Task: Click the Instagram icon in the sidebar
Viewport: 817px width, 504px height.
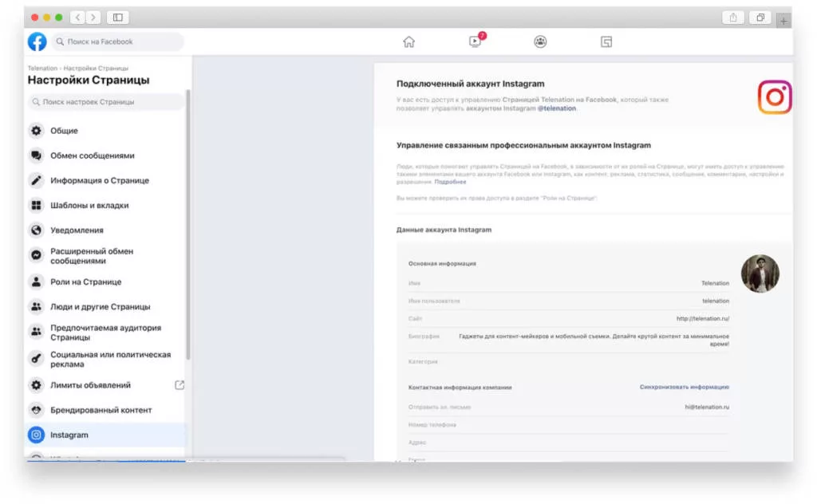Action: click(36, 435)
